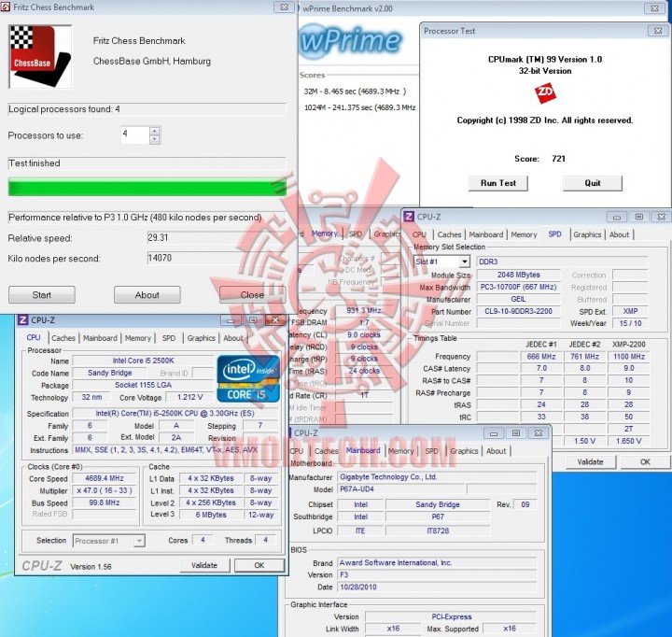Click the CPU-Z title icon of the SPD window
This screenshot has width=672, height=637.
pyautogui.click(x=409, y=217)
